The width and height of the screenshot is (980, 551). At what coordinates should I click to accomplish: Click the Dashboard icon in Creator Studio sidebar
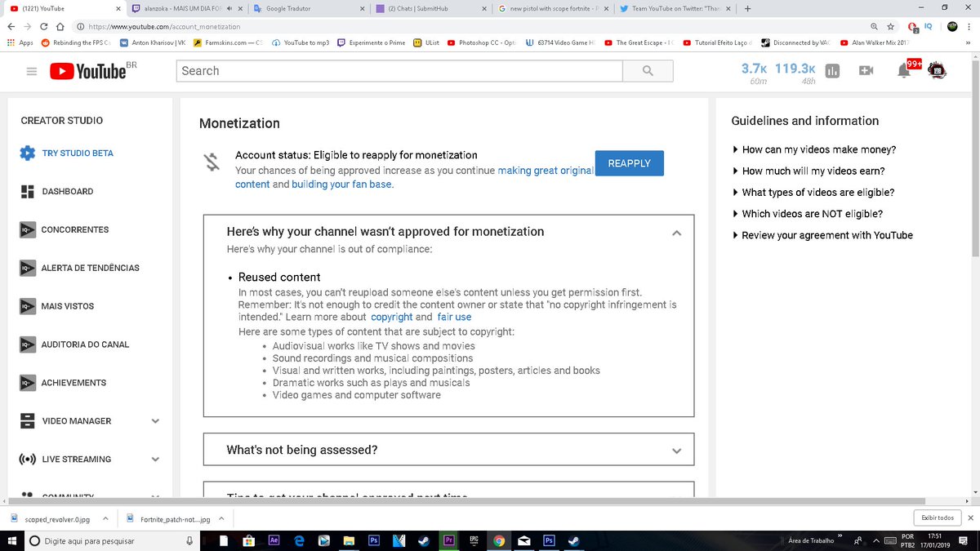[27, 192]
